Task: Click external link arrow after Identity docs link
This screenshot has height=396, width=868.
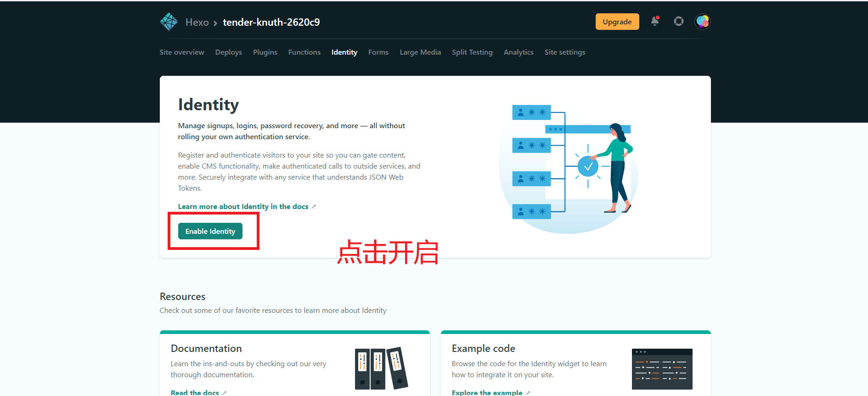Action: (314, 207)
